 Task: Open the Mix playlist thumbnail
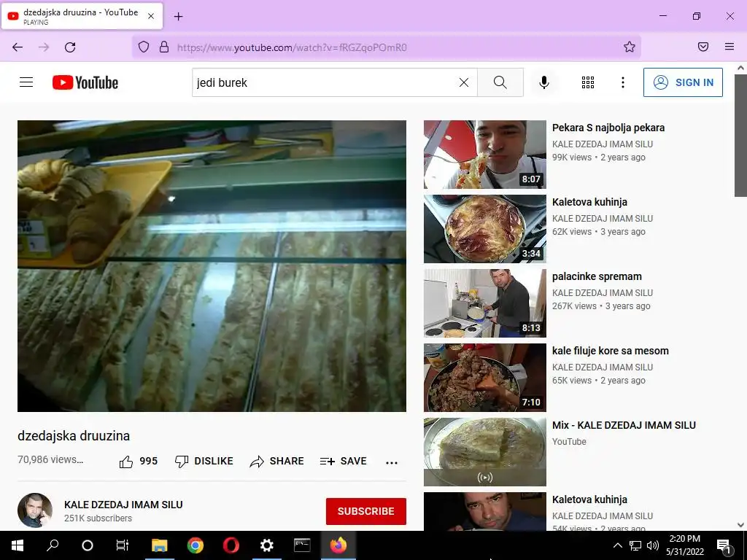(484, 451)
